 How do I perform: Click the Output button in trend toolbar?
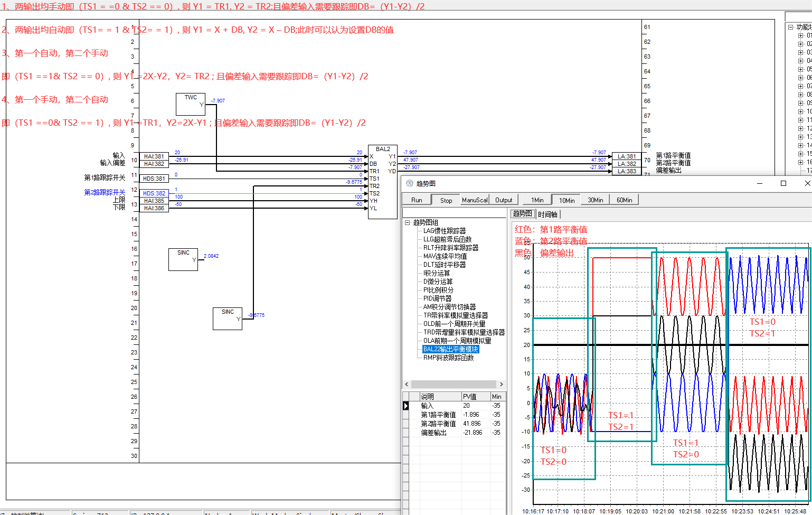coord(504,200)
